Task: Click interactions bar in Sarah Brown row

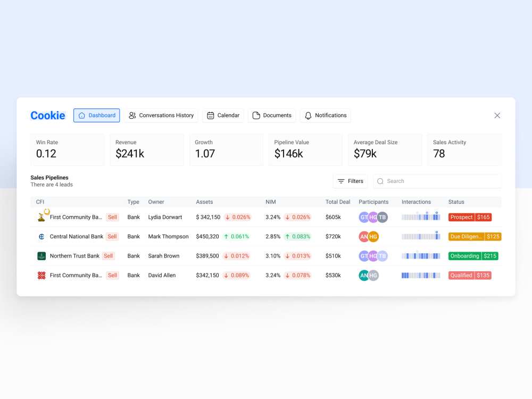Action: [x=421, y=255]
